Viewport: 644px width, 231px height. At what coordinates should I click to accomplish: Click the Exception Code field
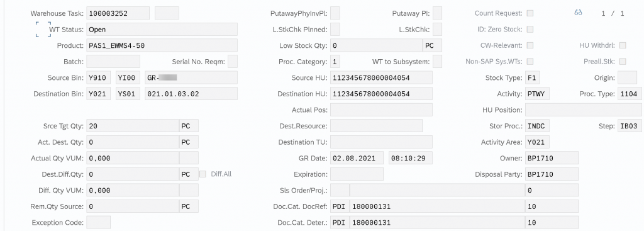[99, 222]
